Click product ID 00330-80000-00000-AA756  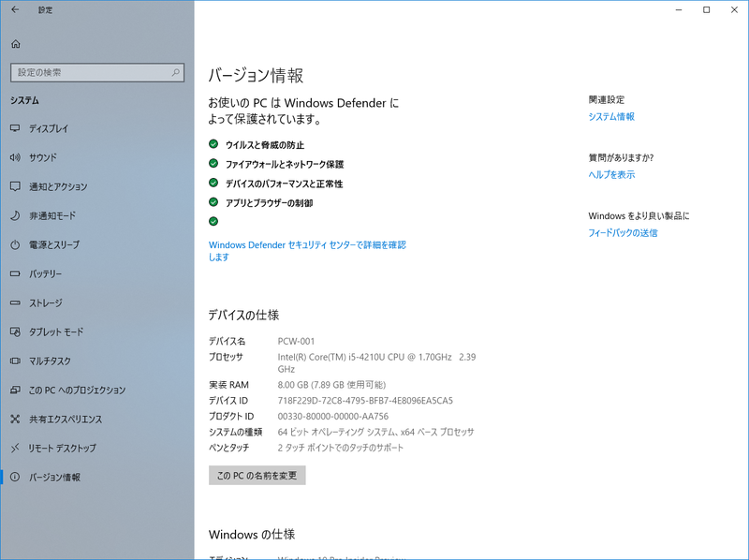[333, 416]
